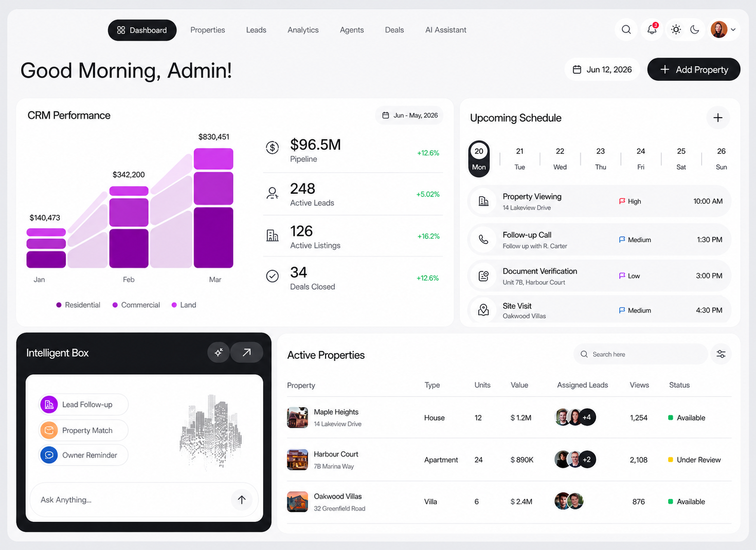Click the Under Review status
Screen dimensions: 756x550
694,460
